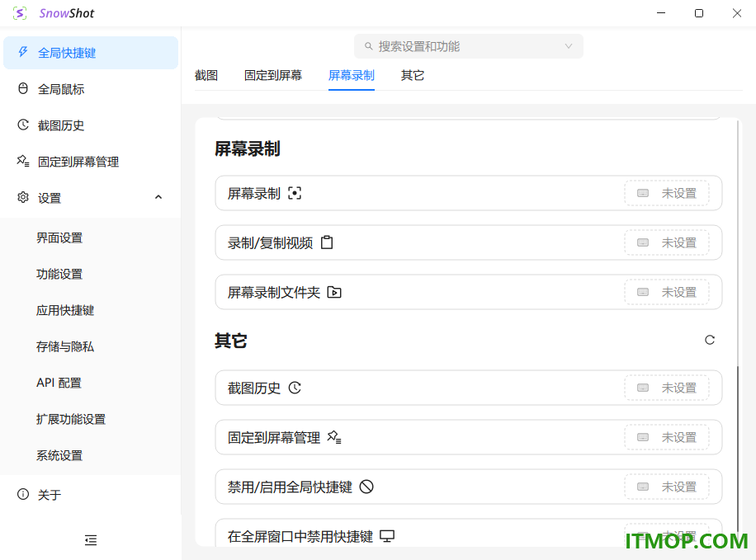The height and width of the screenshot is (560, 756).
Task: Set shortcut for 禁用/启用全局快捷键 via 未设置 button
Action: click(667, 487)
